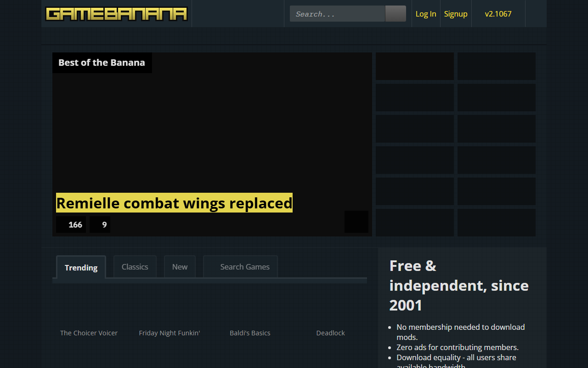Open the Signup link

tap(456, 14)
